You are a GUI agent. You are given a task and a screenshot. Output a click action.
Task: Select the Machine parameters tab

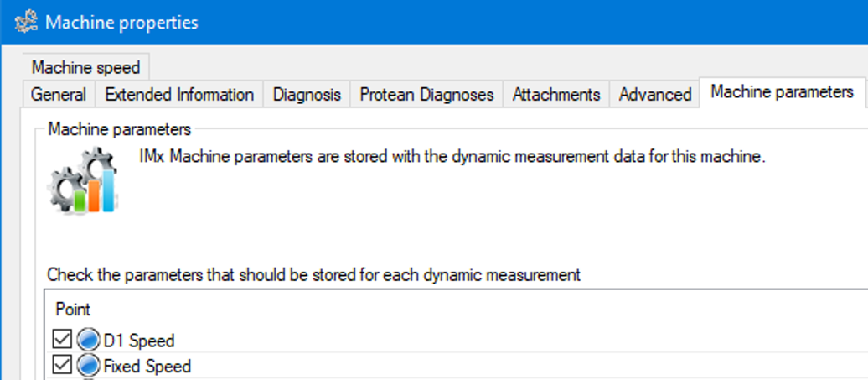pyautogui.click(x=781, y=92)
